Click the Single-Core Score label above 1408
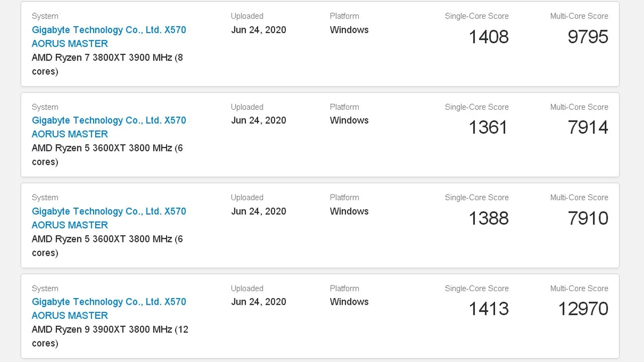Screen dimensions: 644x362 click(x=476, y=16)
